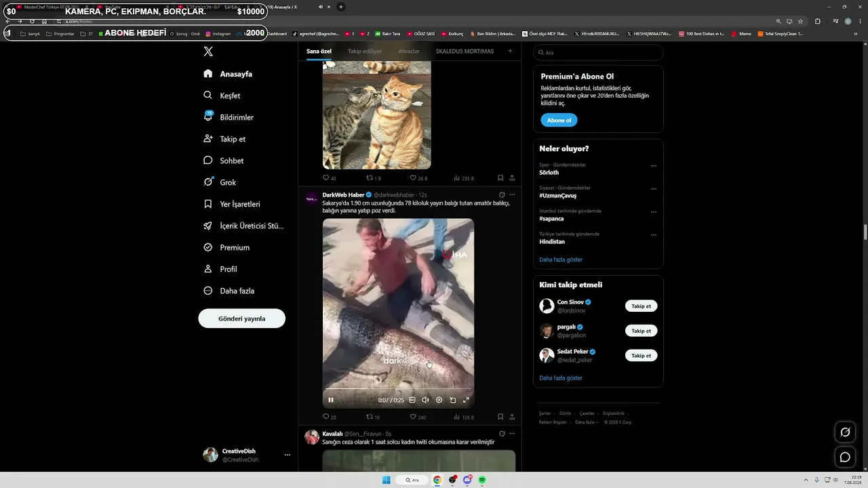Like the DarkWeb Haber post, 240 likes

pyautogui.click(x=418, y=417)
